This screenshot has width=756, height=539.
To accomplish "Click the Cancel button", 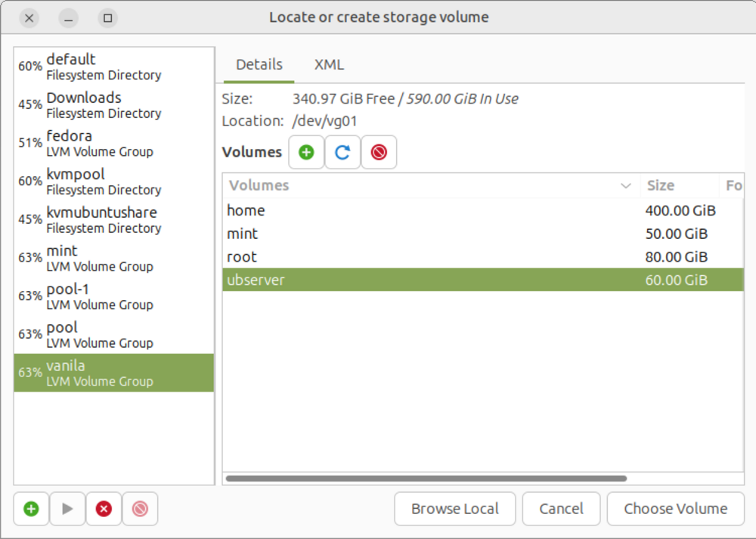I will 561,509.
